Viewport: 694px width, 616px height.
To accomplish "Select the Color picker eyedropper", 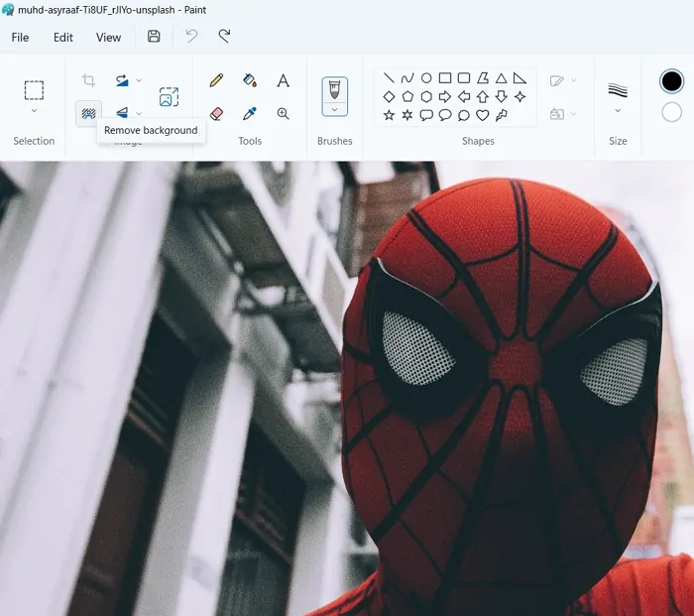I will click(x=250, y=114).
